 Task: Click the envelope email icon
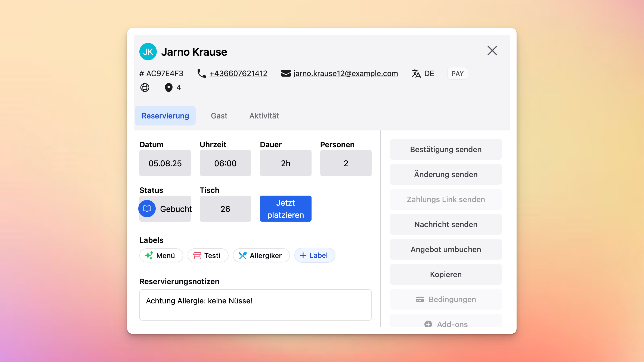click(x=286, y=73)
